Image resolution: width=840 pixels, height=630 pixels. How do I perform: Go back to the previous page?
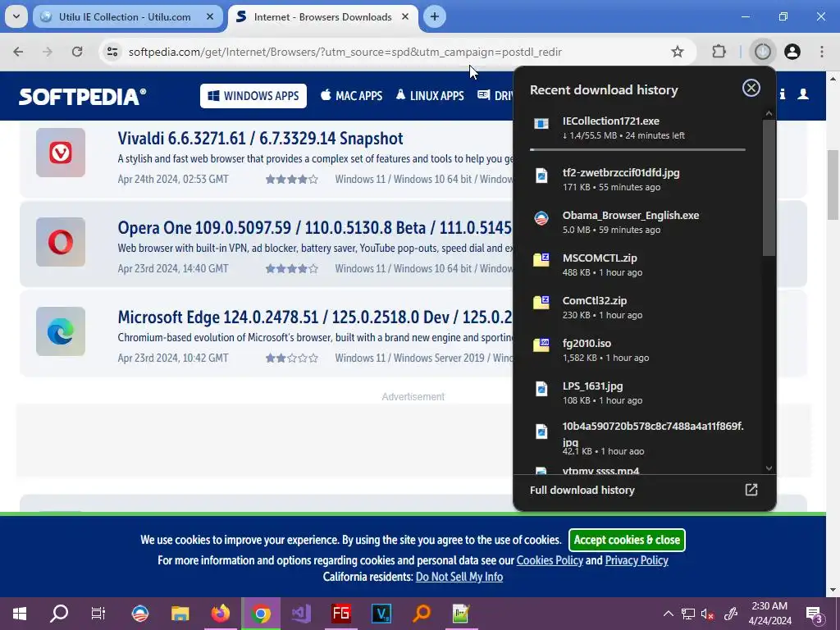[x=18, y=52]
